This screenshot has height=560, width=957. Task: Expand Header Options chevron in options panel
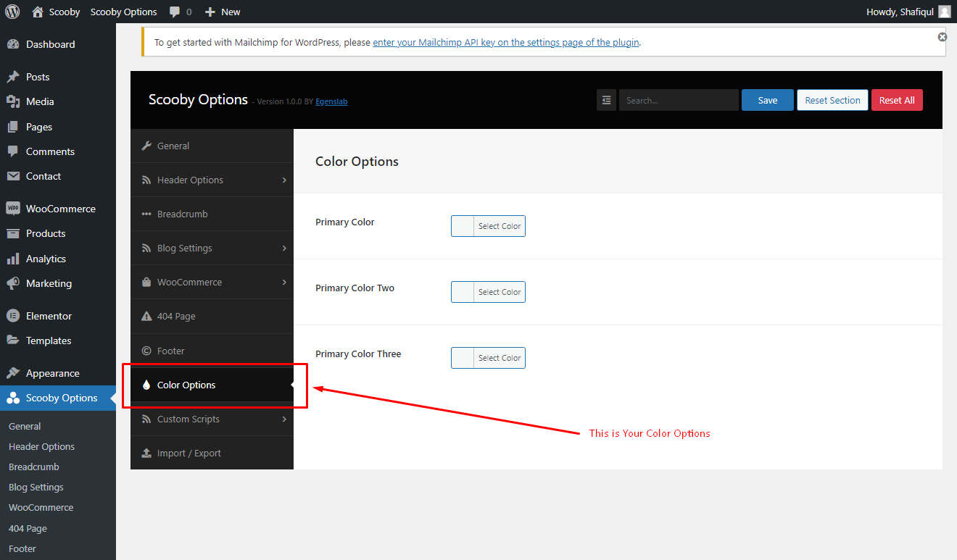coord(284,180)
